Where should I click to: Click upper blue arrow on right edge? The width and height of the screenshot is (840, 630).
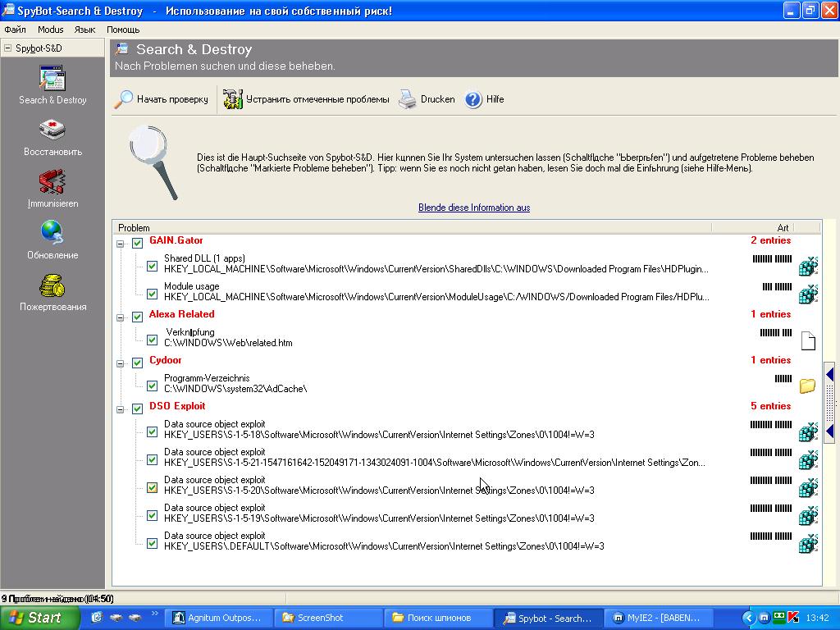830,374
